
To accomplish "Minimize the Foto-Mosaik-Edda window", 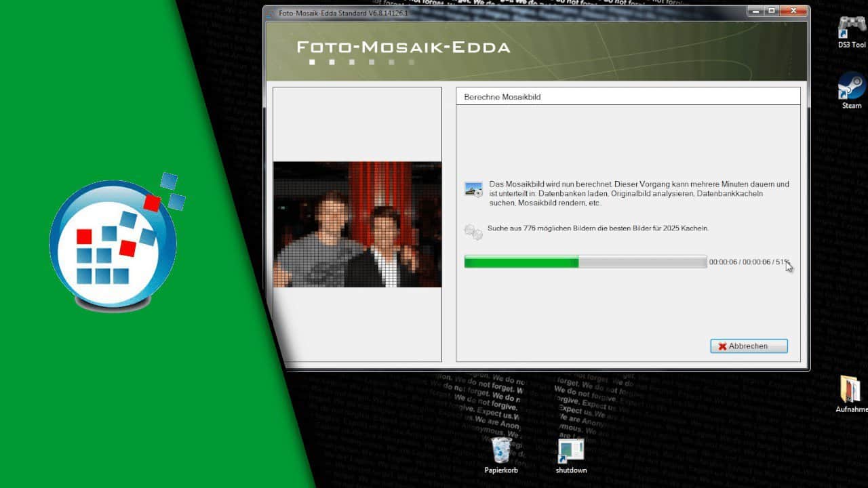I will (755, 11).
